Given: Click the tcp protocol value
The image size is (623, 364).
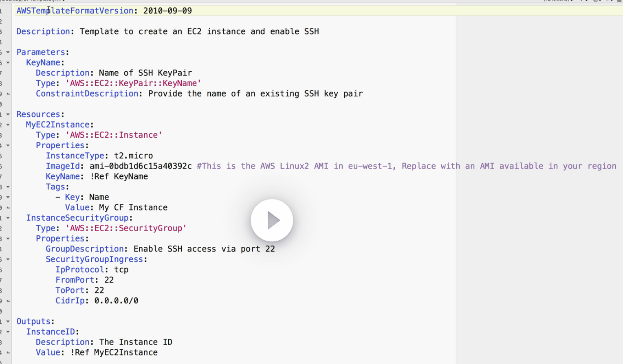Looking at the screenshot, I should [121, 270].
